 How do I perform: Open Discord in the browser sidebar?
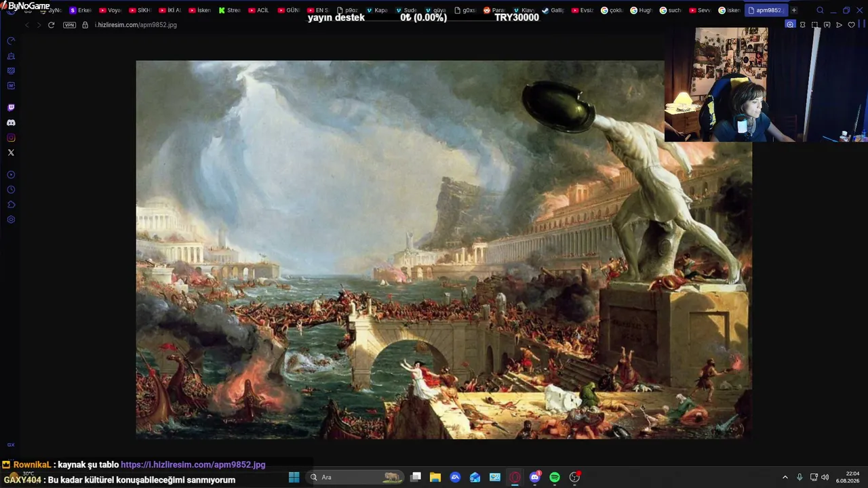(11, 123)
